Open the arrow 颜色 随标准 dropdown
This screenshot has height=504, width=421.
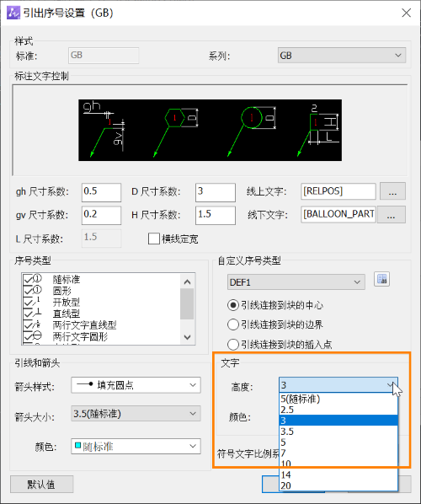(x=136, y=446)
